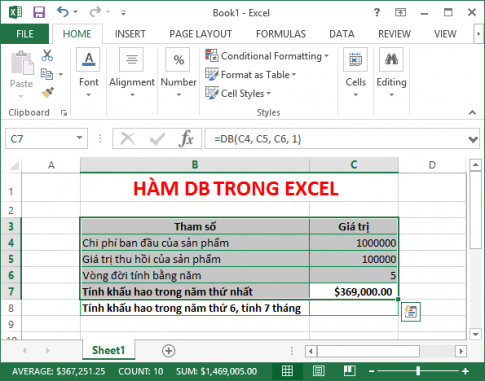This screenshot has width=485, height=381.
Task: Confirm formula entry with checkmark
Action: [x=157, y=138]
